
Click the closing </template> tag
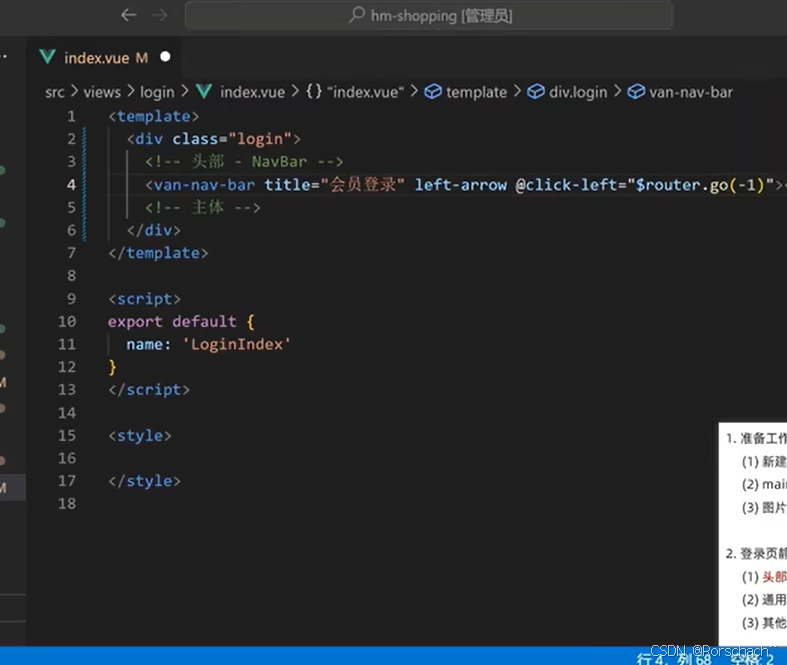[158, 253]
